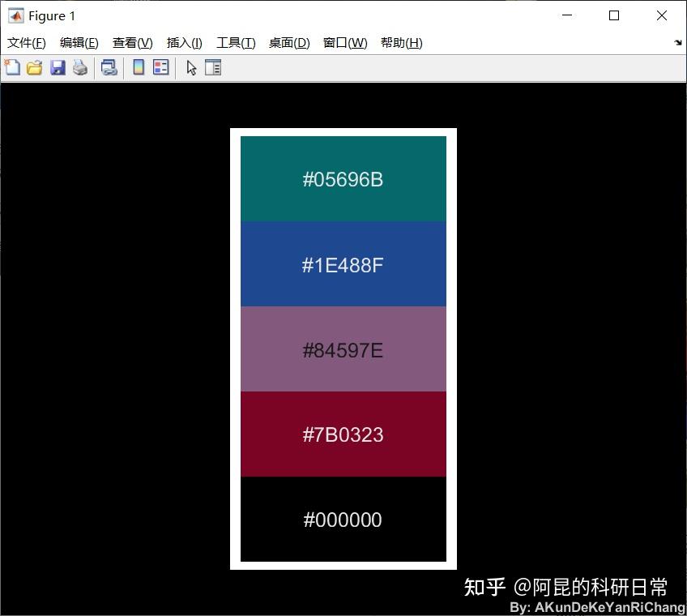Click the Link Plot toolbar icon

click(x=109, y=67)
